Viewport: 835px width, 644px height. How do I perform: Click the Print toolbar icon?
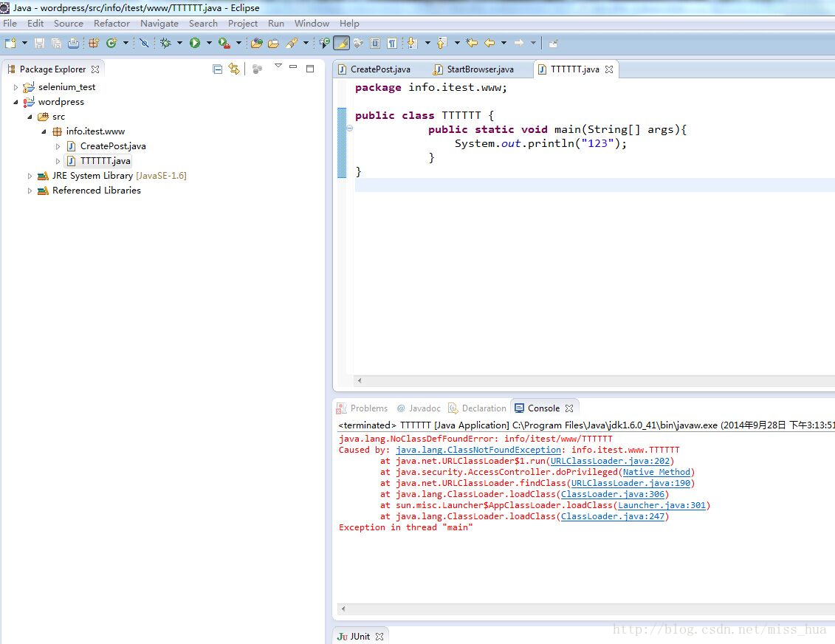pos(74,43)
